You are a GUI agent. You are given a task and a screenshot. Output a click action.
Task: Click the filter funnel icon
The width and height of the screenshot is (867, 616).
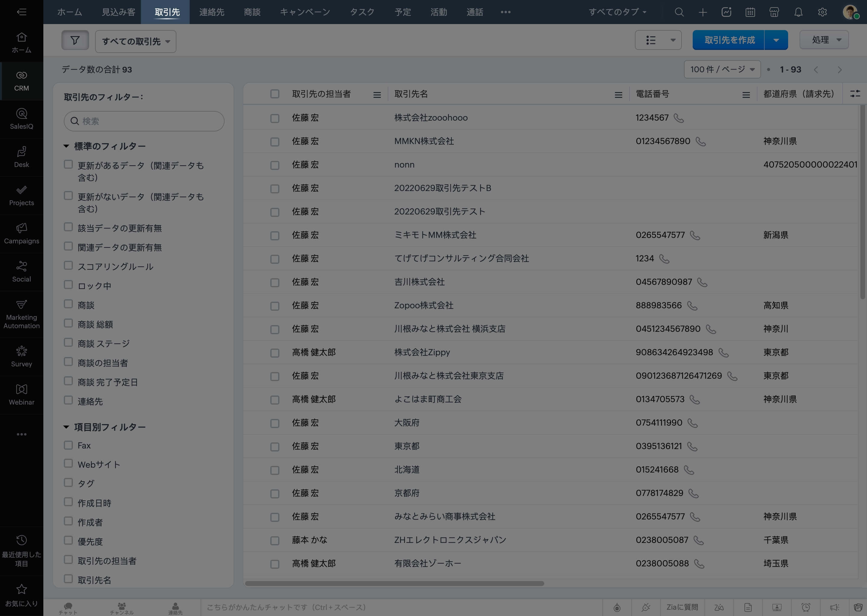tap(75, 40)
